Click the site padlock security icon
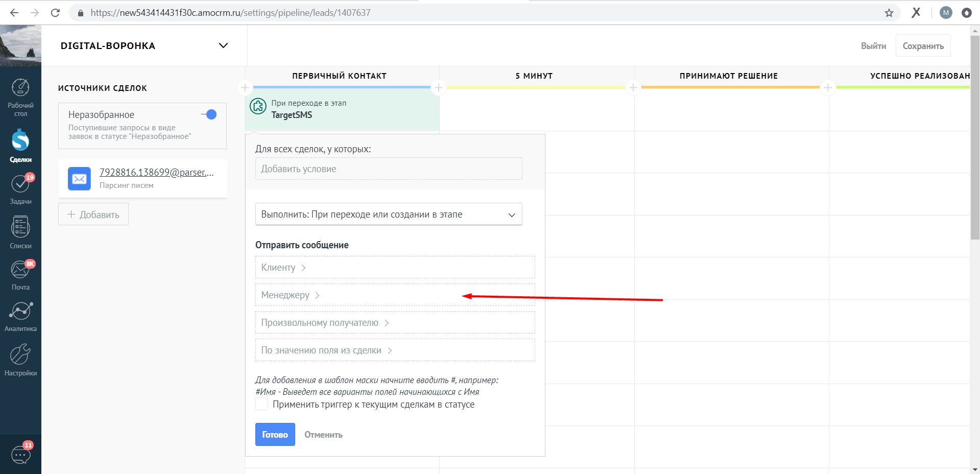980x474 pixels. pos(80,13)
